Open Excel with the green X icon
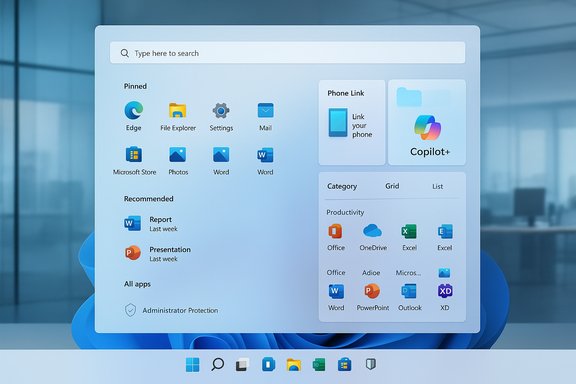Image resolution: width=576 pixels, height=384 pixels. click(x=409, y=232)
